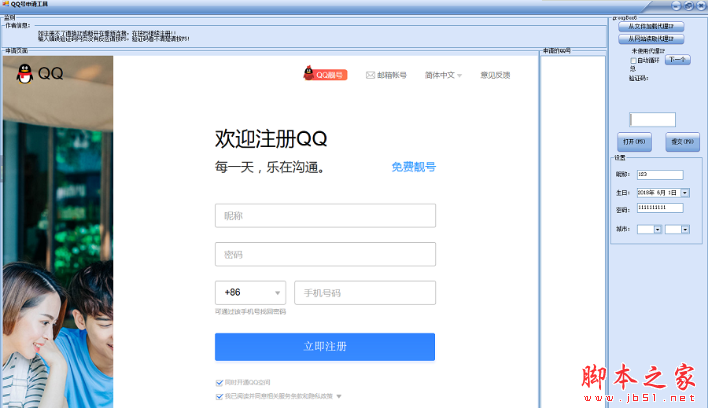This screenshot has height=409, width=708.
Task: Click the application icon in title bar
Action: 5,4
